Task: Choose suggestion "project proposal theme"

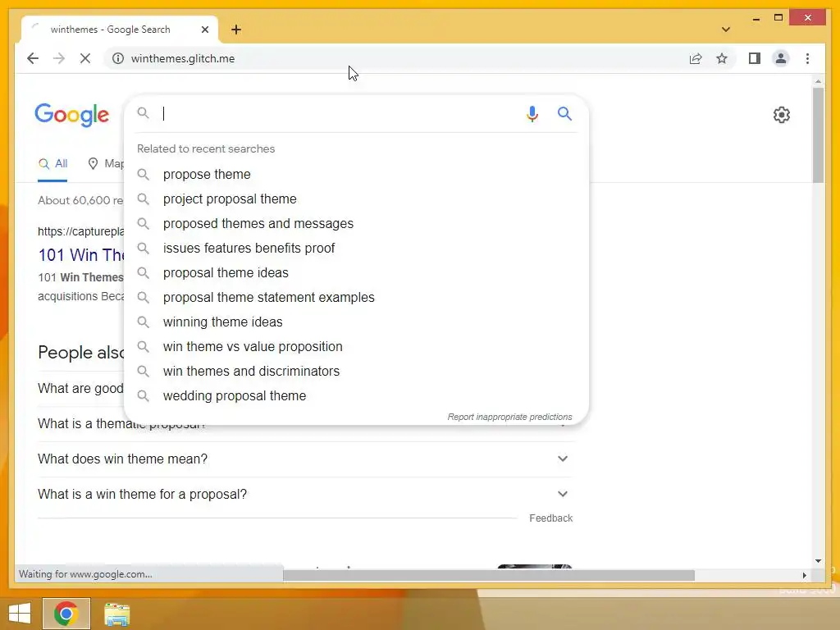Action: tap(356, 199)
